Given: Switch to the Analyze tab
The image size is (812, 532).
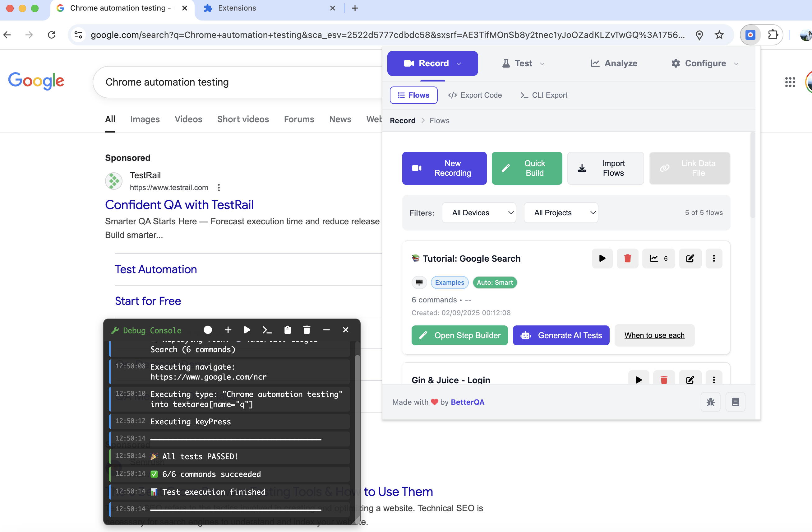Looking at the screenshot, I should pos(614,63).
